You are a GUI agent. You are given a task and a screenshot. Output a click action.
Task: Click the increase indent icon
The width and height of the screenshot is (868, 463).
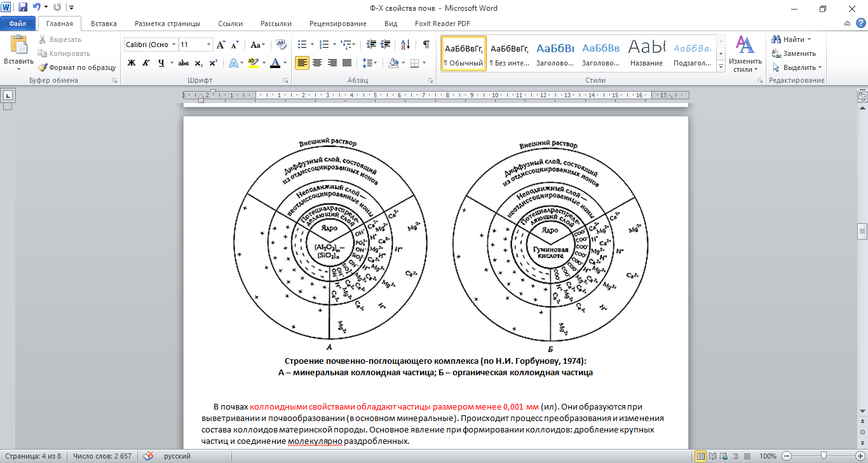pos(386,45)
